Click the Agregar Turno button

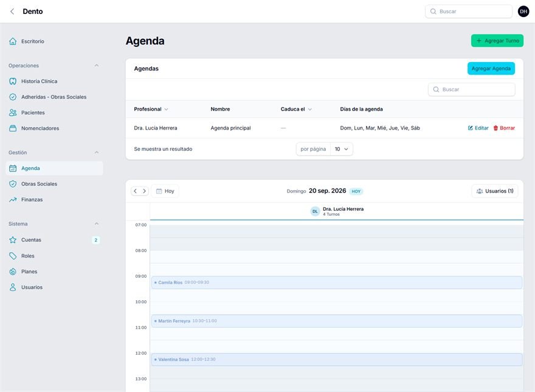[x=497, y=41]
